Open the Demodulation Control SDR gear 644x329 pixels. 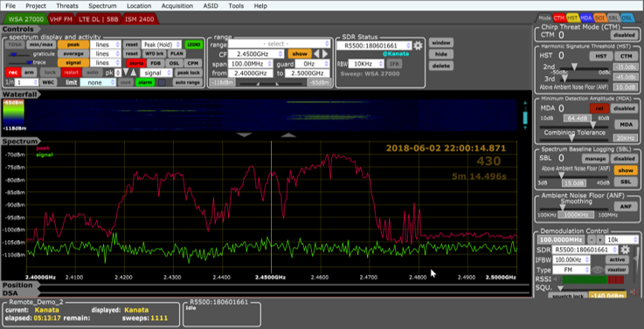625,250
